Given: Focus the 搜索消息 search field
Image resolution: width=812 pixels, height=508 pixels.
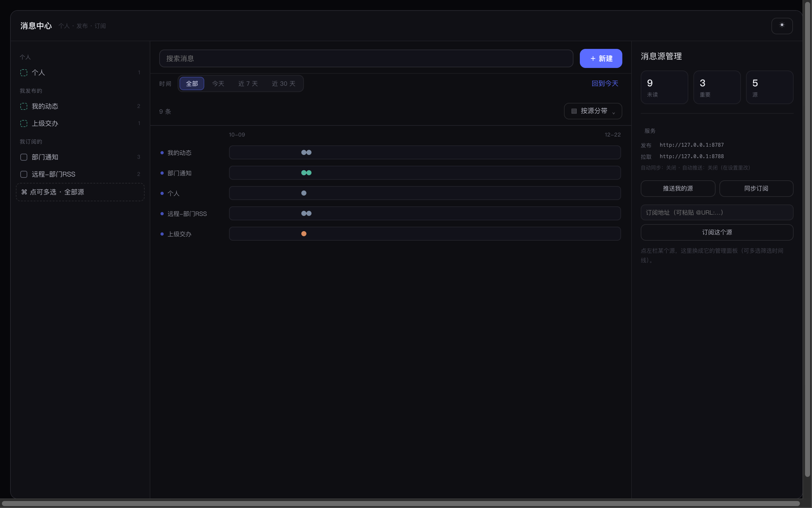Looking at the screenshot, I should (x=366, y=58).
